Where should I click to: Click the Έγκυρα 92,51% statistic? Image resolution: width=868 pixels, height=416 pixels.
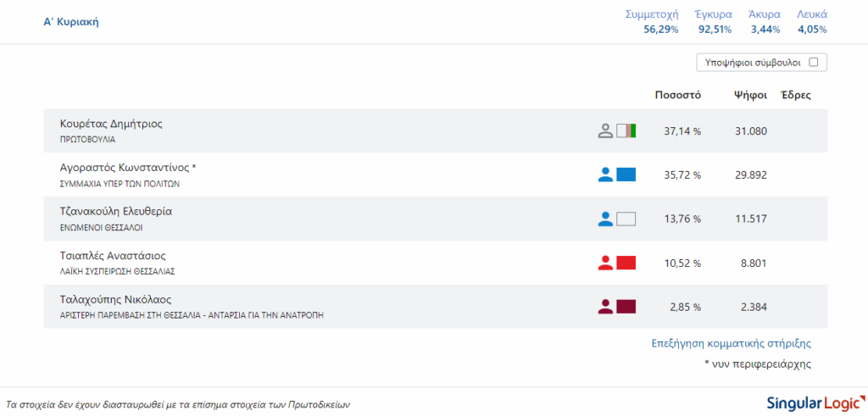[x=713, y=22]
